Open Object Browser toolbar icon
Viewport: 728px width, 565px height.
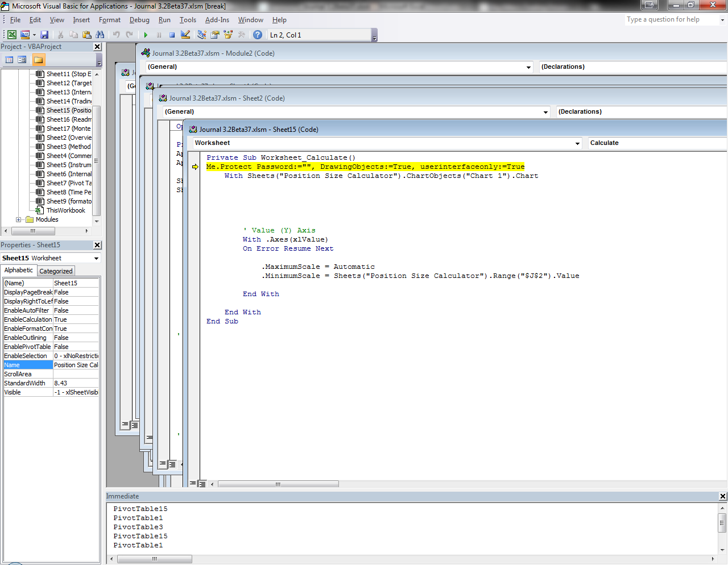click(228, 35)
